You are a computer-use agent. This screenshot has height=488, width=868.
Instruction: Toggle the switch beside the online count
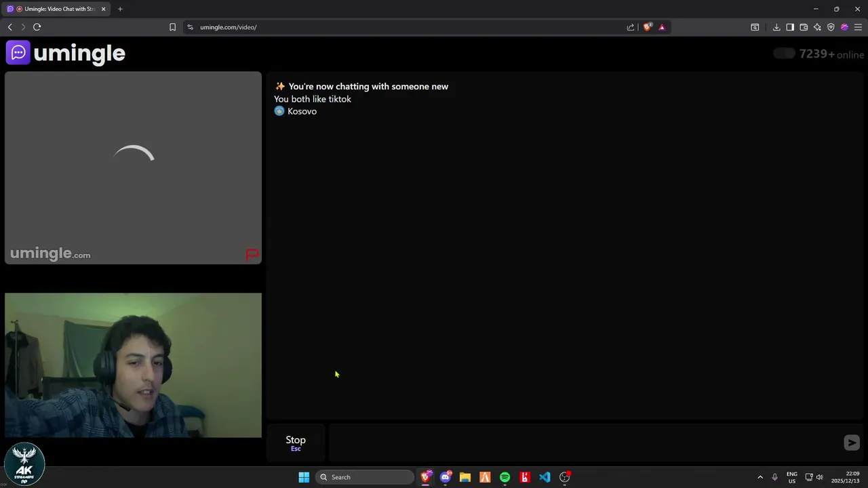pos(784,54)
